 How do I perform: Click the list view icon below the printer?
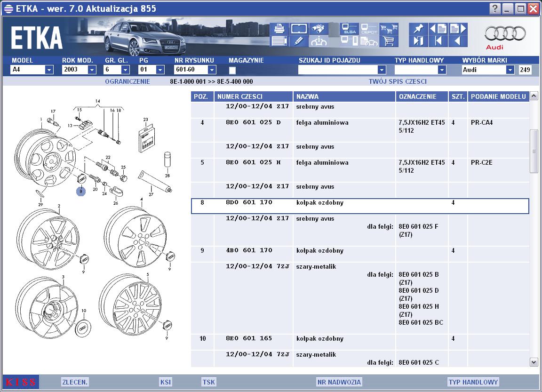(279, 41)
